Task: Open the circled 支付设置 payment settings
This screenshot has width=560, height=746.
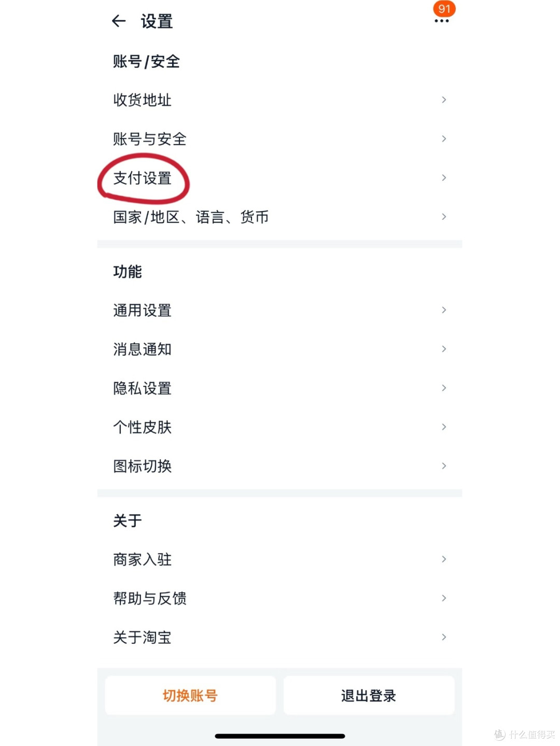Action: [x=143, y=178]
